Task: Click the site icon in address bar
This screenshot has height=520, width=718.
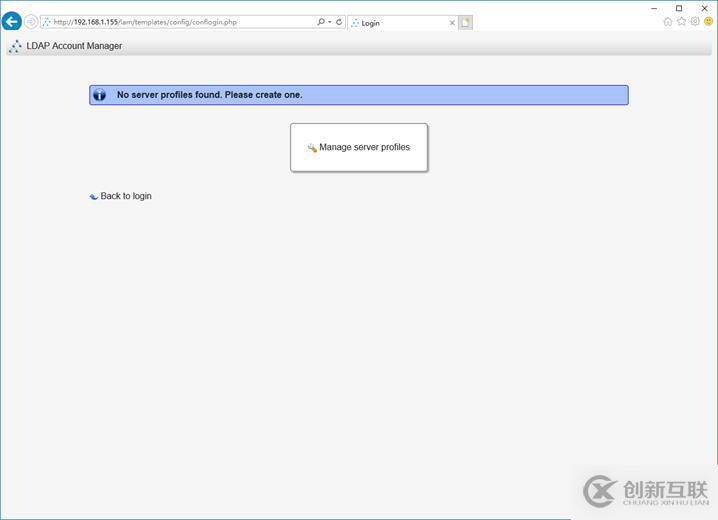Action: (47, 22)
